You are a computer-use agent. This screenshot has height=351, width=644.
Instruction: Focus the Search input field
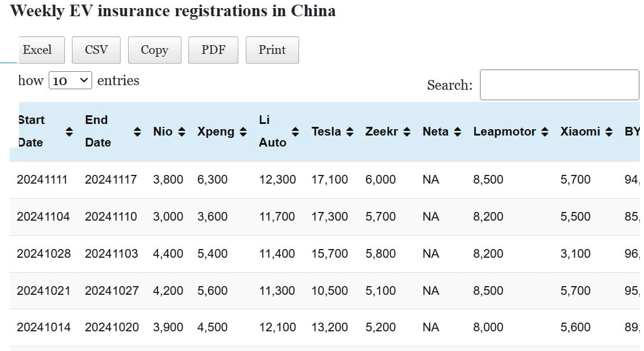pyautogui.click(x=559, y=85)
